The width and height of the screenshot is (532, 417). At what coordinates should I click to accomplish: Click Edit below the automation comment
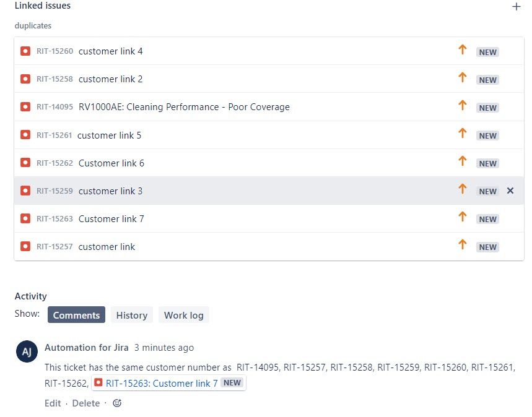coord(53,403)
